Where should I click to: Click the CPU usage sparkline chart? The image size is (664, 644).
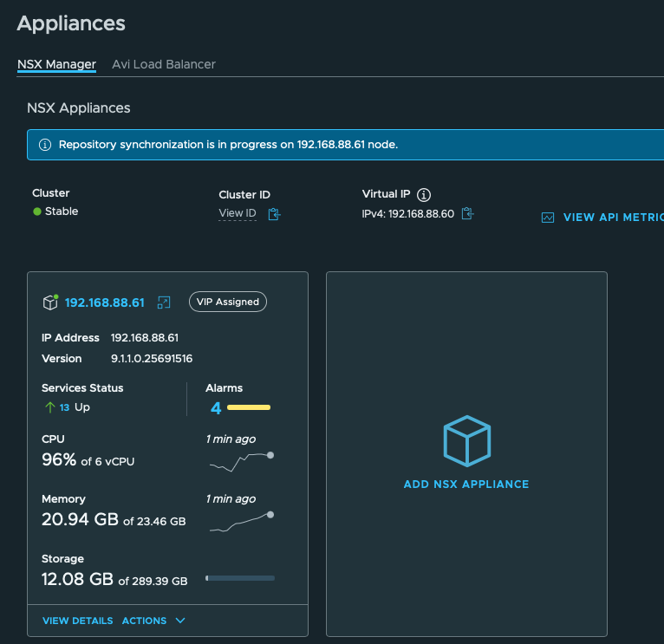coord(242,461)
